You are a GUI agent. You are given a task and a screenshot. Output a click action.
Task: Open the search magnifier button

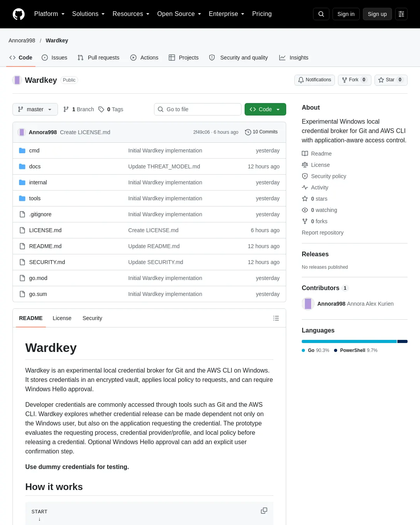321,14
